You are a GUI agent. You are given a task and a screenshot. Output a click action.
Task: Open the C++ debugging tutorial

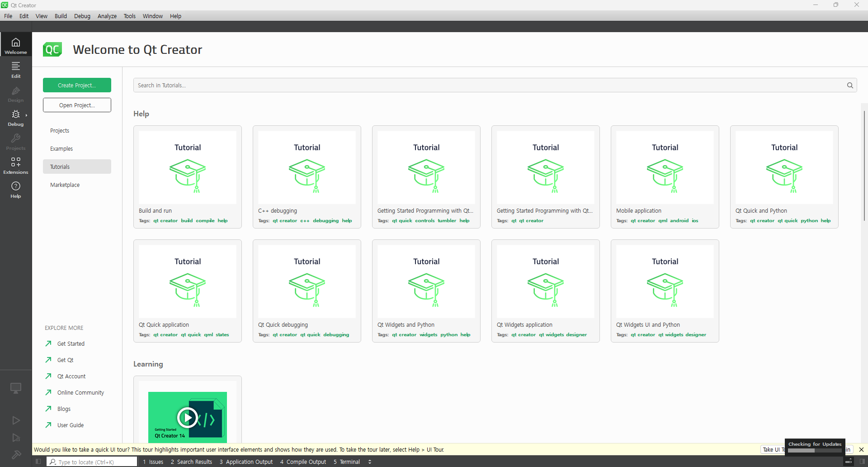(307, 177)
